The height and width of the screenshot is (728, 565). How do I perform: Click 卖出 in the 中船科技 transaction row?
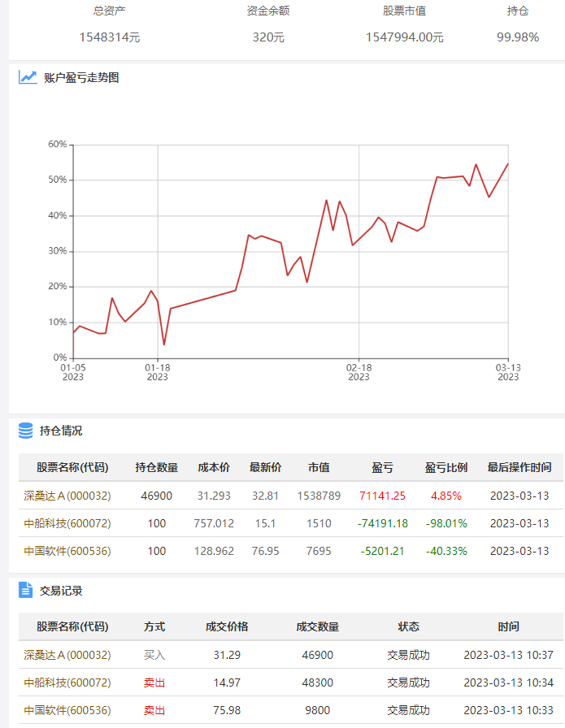click(x=154, y=682)
